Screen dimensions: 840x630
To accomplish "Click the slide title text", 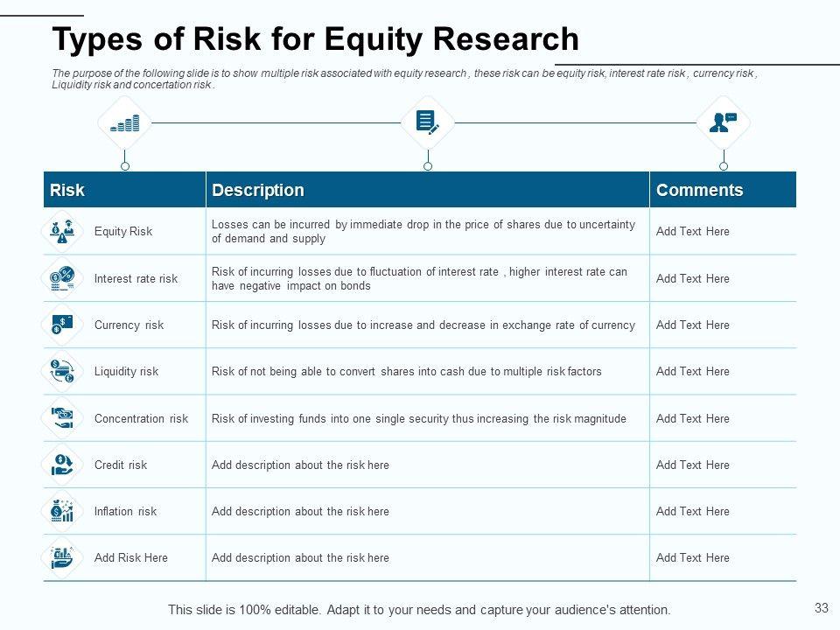I will [x=316, y=39].
